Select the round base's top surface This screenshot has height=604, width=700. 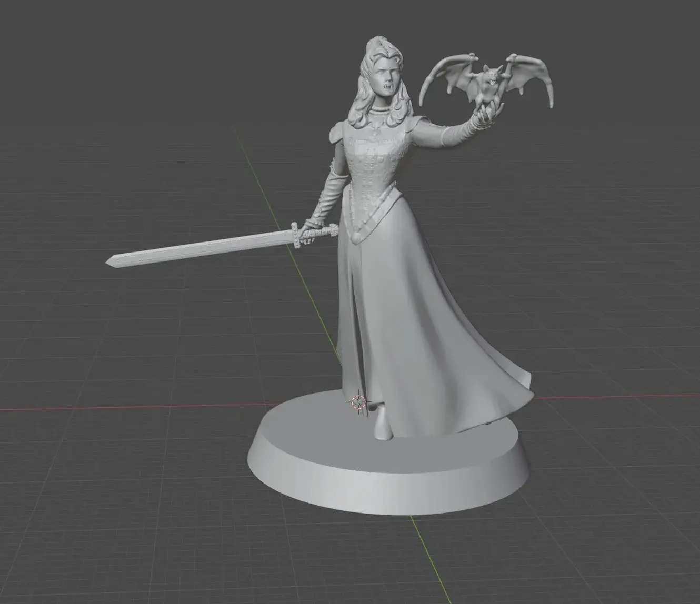tap(316, 431)
